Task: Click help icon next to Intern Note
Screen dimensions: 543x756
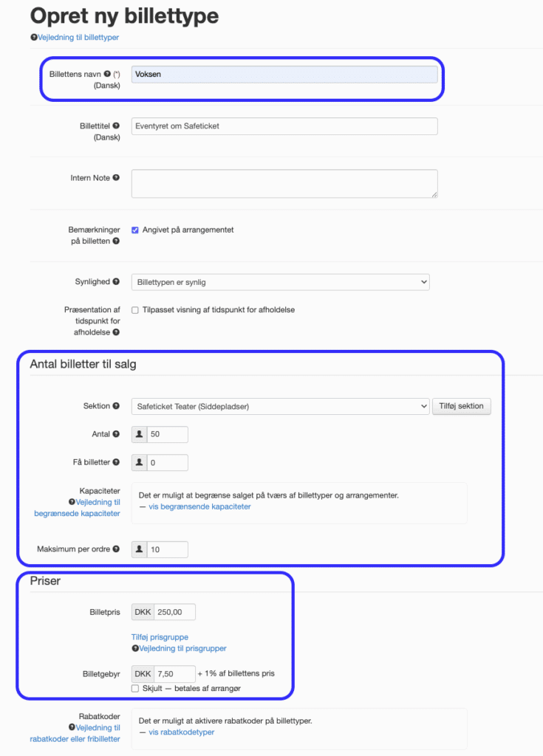Action: pyautogui.click(x=116, y=178)
